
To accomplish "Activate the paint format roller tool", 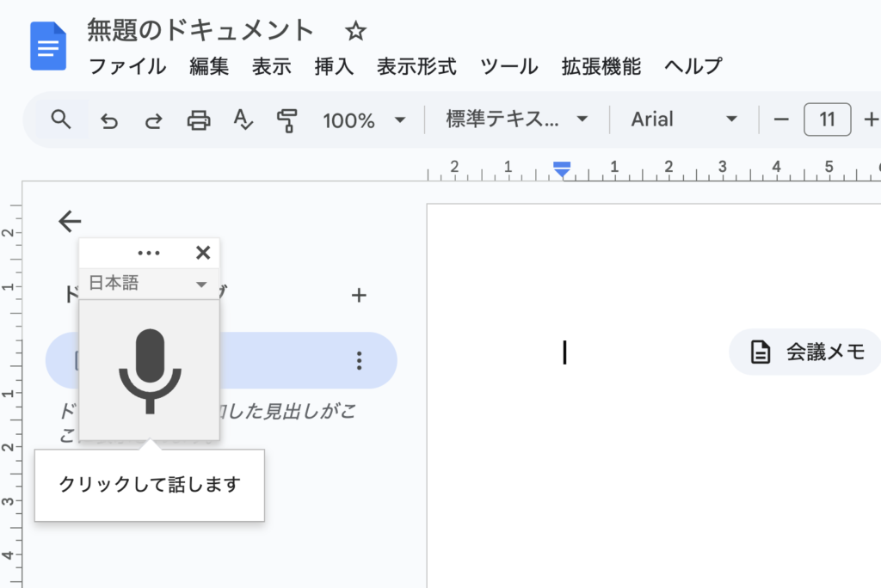I will tap(286, 120).
